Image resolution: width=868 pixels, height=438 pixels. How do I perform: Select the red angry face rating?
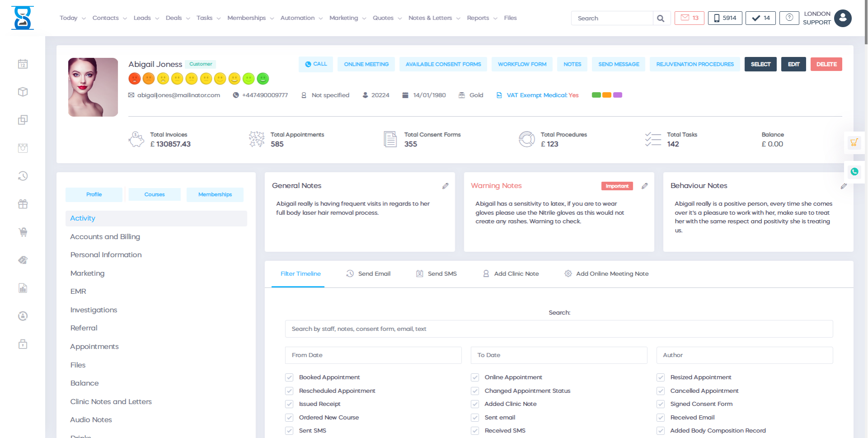(x=134, y=79)
